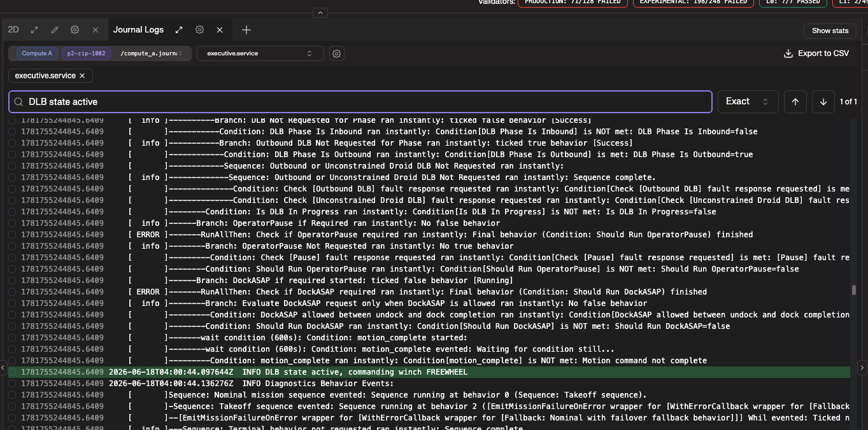This screenshot has width=868, height=430.
Task: Click the log list vertical scrollbar thumb
Action: click(x=854, y=290)
